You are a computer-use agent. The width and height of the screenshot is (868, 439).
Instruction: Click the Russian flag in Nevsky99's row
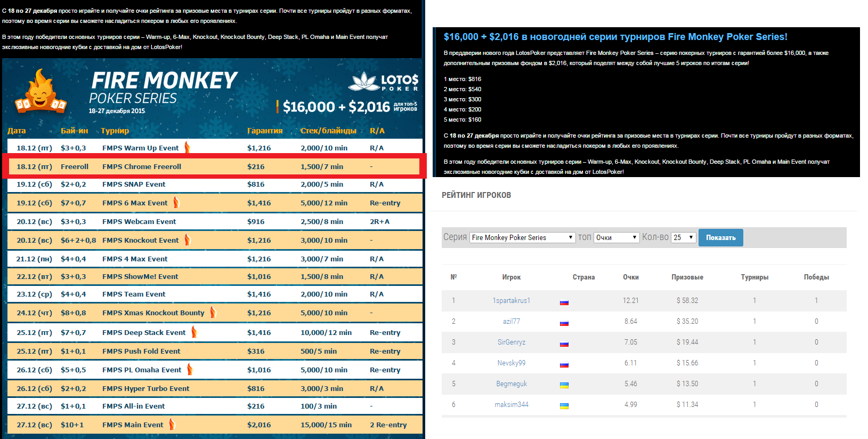pos(564,364)
